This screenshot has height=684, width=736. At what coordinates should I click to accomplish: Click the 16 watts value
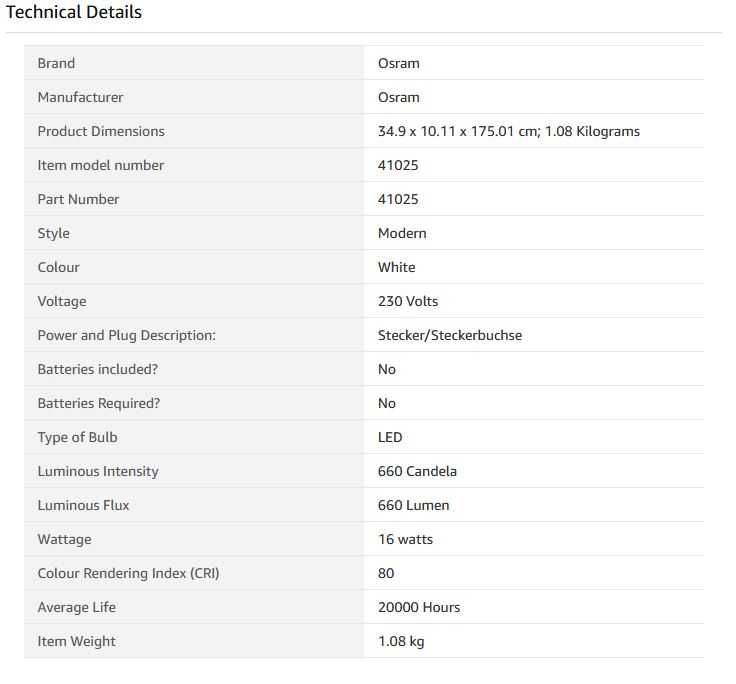click(405, 539)
